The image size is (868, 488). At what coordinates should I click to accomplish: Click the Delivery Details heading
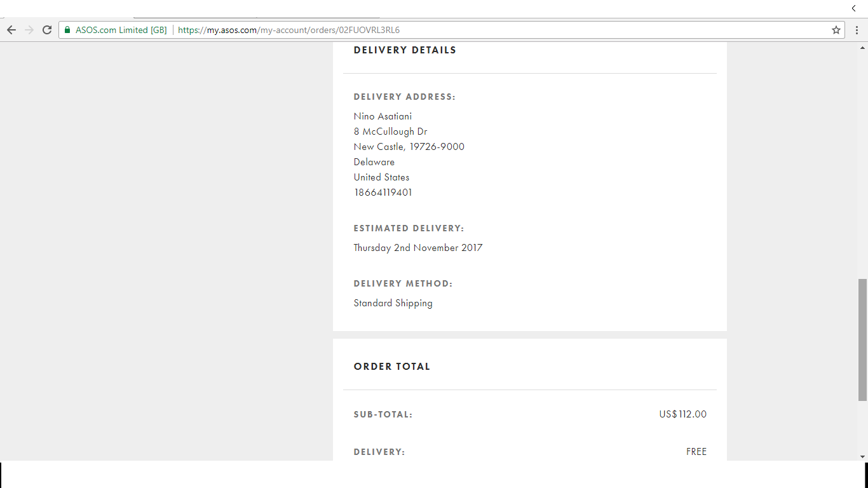pyautogui.click(x=405, y=50)
